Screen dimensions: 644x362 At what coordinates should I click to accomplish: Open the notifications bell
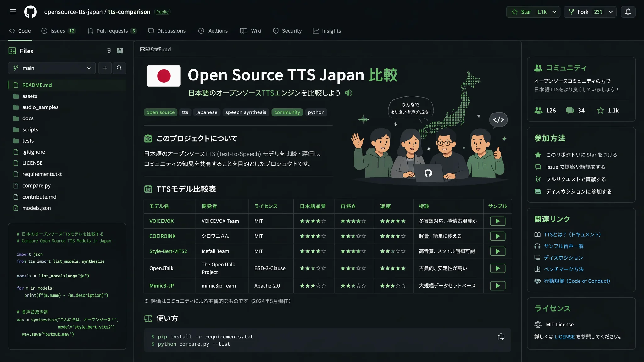tap(628, 12)
